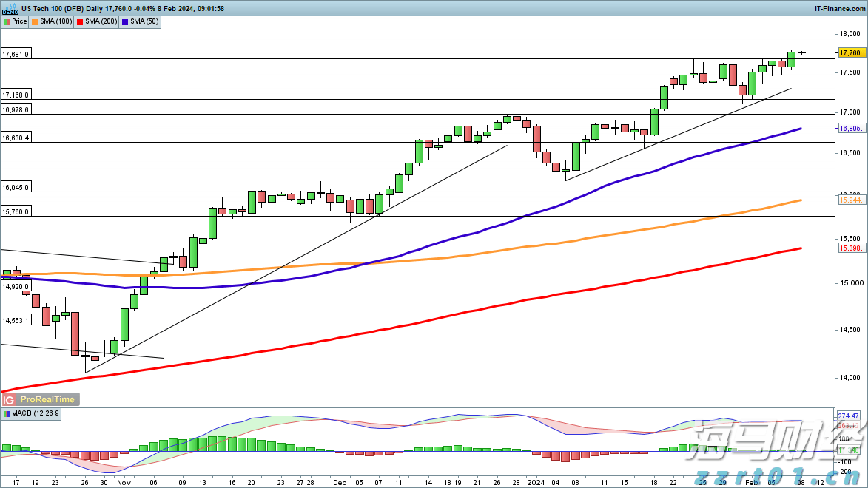Select the 16,630.4 support line label

point(16,138)
